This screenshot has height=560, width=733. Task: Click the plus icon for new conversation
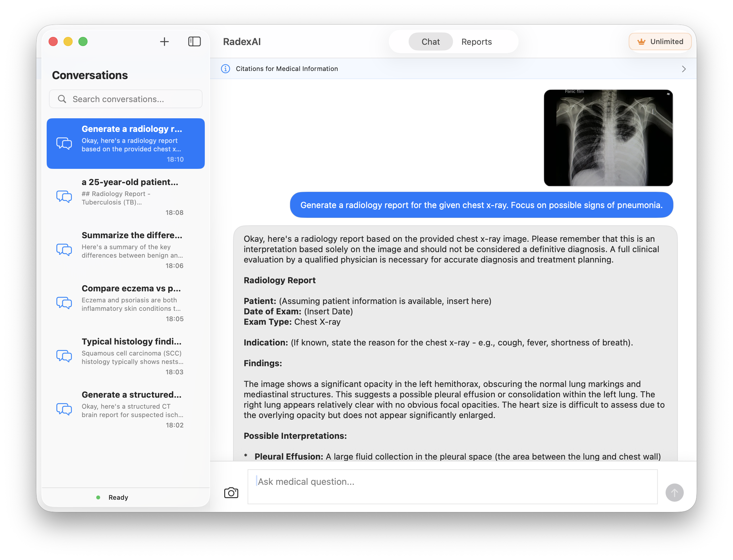(164, 42)
